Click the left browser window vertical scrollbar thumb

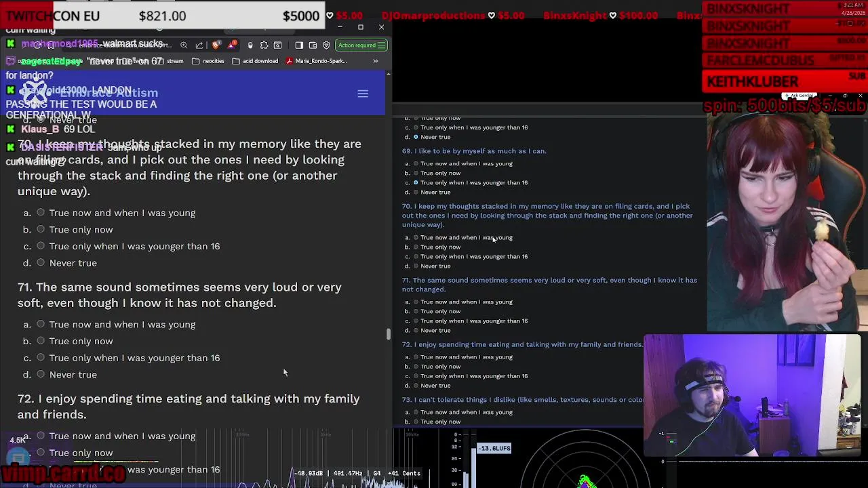click(x=389, y=333)
